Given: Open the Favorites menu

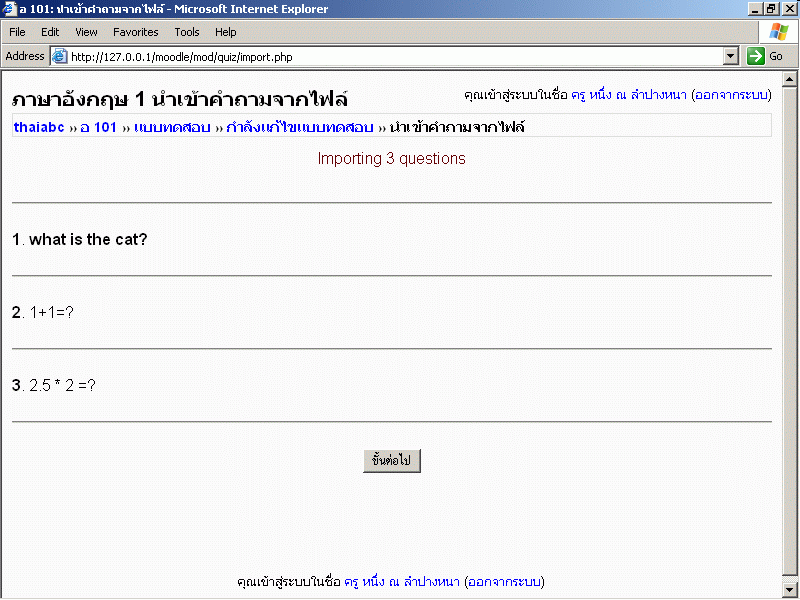Looking at the screenshot, I should (135, 32).
